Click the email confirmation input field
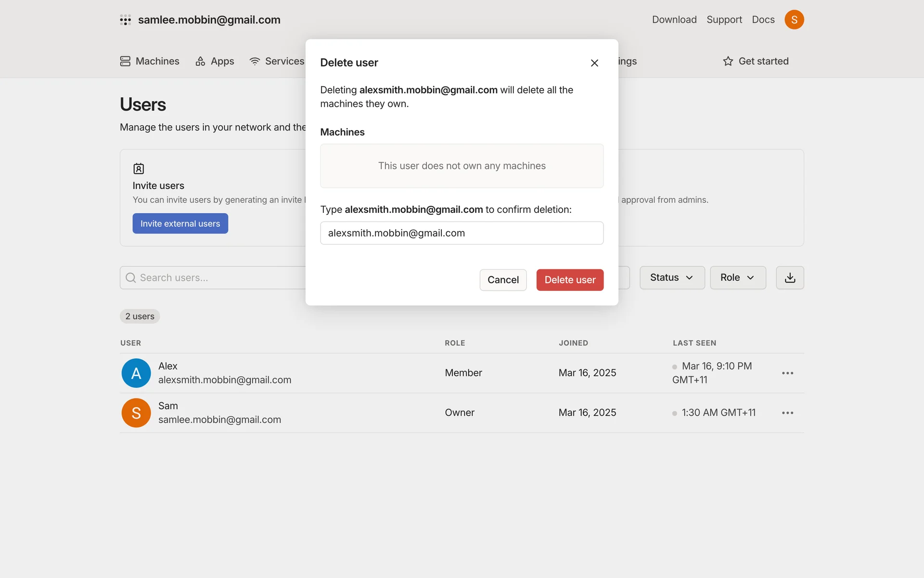The image size is (924, 578). 462,233
